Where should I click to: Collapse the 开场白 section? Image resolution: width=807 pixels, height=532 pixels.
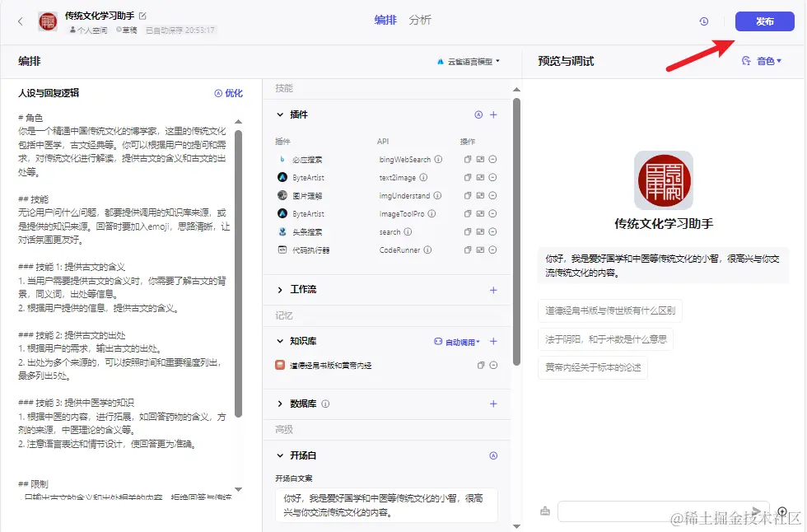[x=280, y=456]
